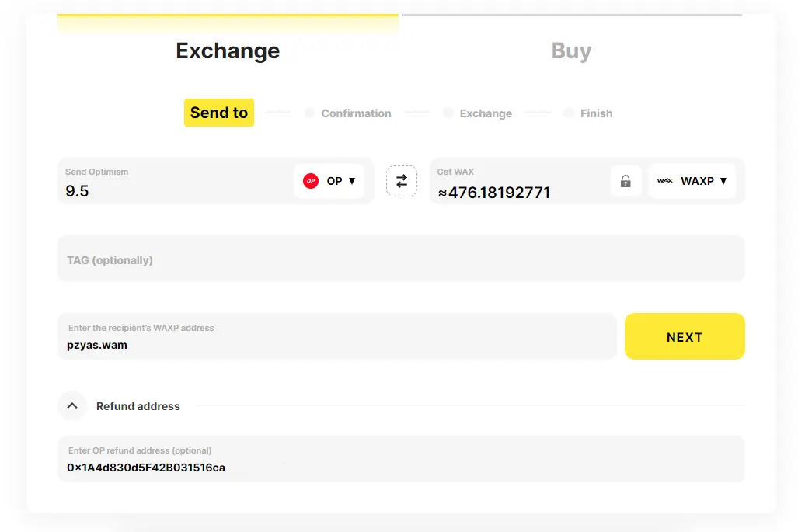Toggle the fixed rate lock icon

click(x=626, y=181)
